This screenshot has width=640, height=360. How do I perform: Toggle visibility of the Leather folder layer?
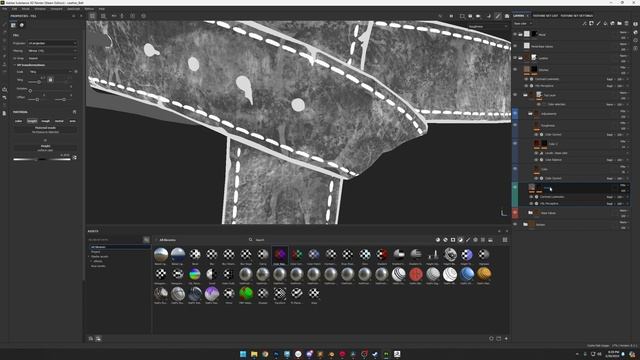coord(515,58)
